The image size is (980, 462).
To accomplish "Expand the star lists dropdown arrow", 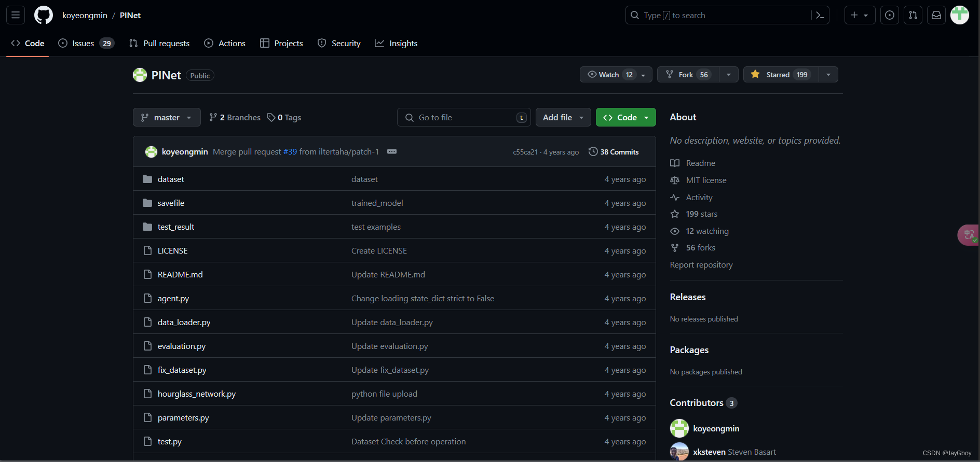I will tap(828, 75).
